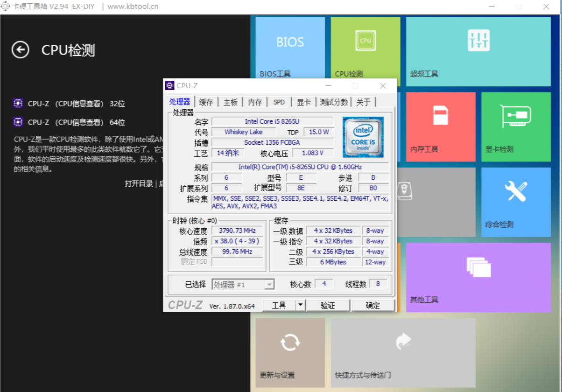The width and height of the screenshot is (562, 392).
Task: Click the 打开目录 link
Action: click(139, 183)
